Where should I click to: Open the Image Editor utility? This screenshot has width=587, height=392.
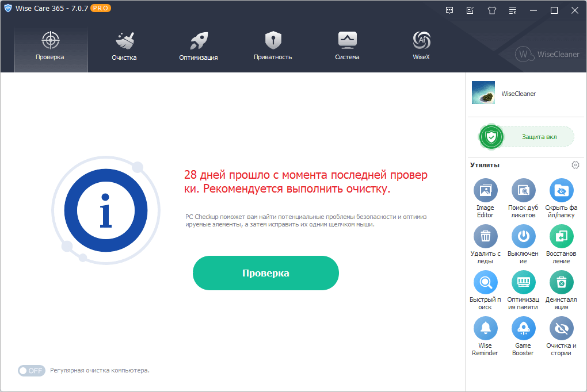point(485,191)
